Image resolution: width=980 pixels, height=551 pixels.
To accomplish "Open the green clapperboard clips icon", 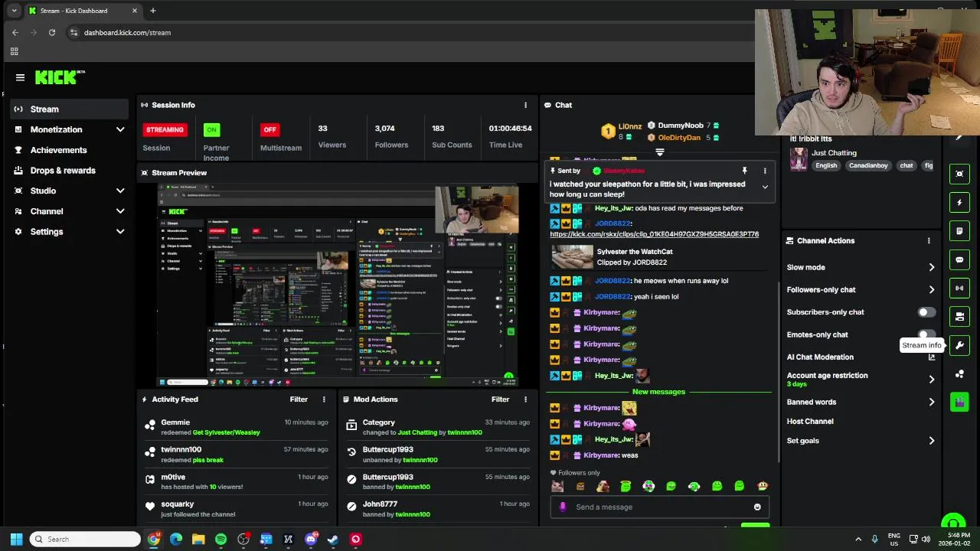I will point(959,402).
